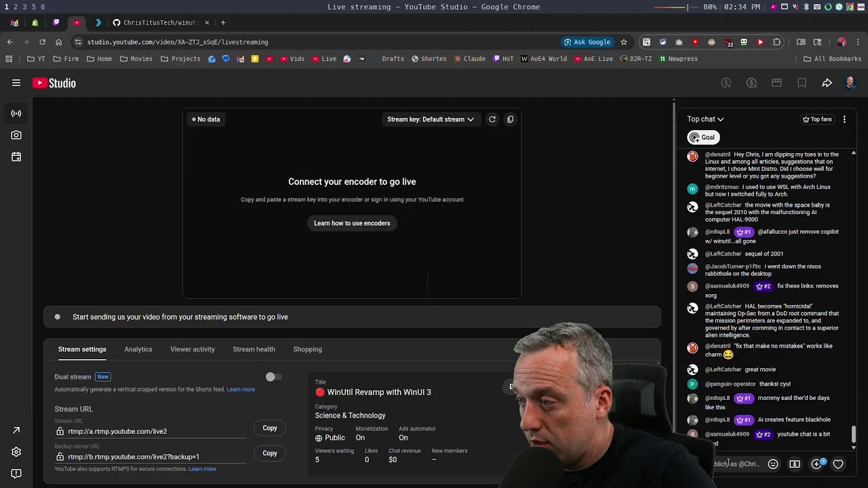Open the Movies bookmark folder
Screen dimensions: 868x488
pyautogui.click(x=136, y=59)
